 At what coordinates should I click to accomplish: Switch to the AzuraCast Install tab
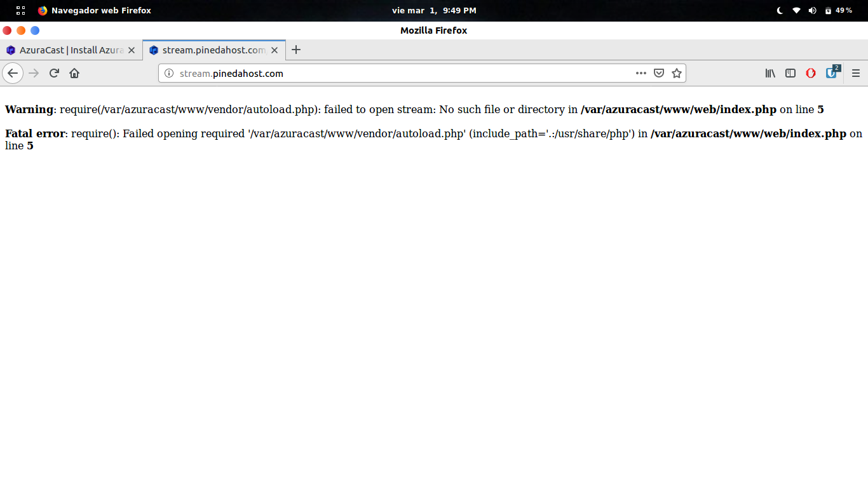[x=67, y=50]
